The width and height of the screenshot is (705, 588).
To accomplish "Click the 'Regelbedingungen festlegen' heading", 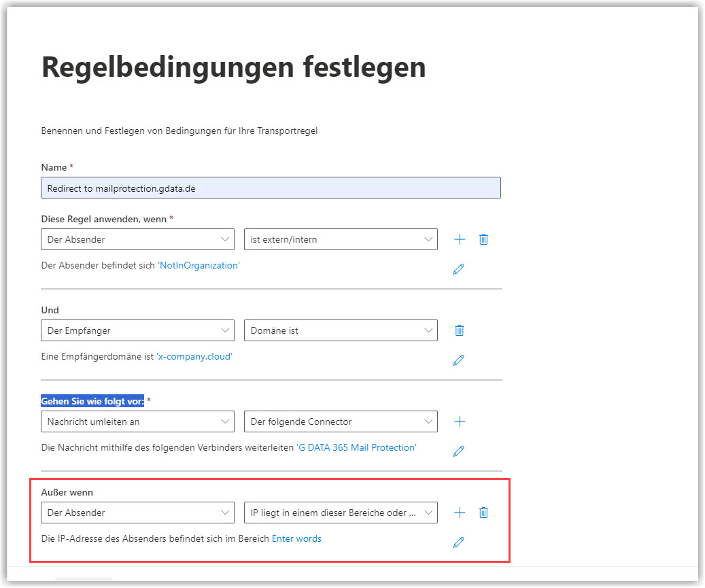I will click(x=233, y=67).
